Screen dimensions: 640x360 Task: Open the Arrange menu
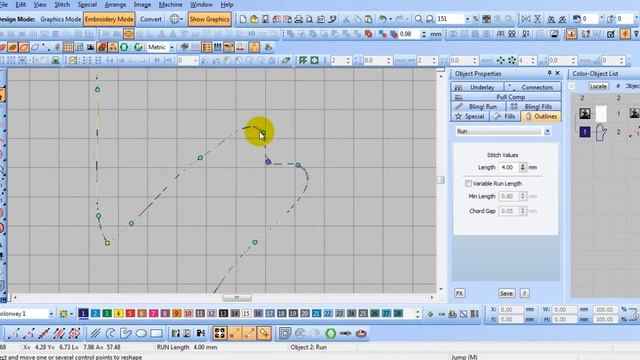tap(115, 4)
